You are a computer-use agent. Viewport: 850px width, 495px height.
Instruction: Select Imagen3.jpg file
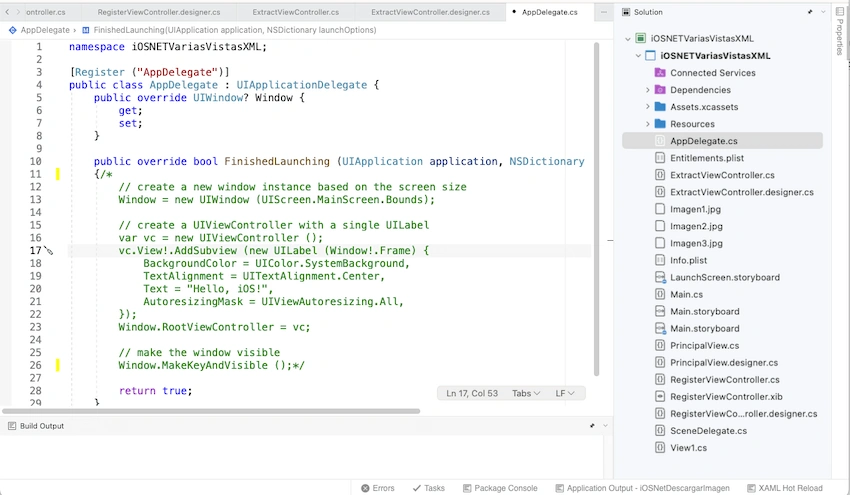click(x=696, y=243)
